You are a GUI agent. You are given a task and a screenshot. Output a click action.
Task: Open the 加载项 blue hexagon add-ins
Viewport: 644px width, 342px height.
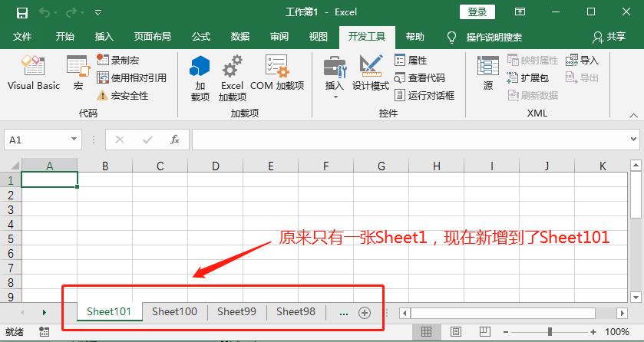click(x=200, y=79)
